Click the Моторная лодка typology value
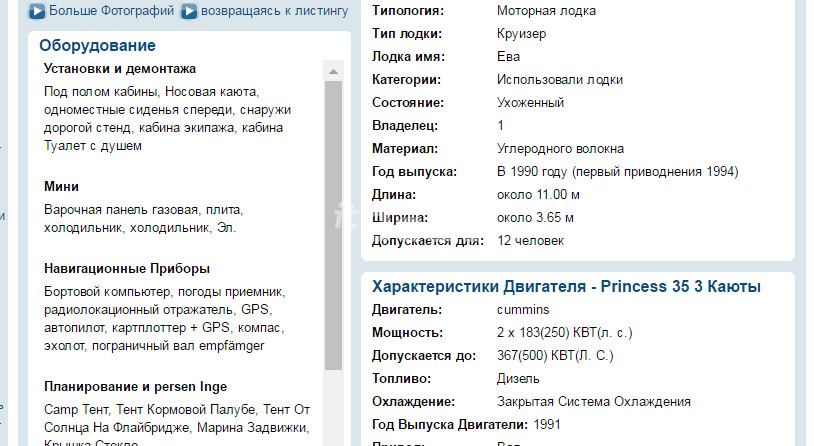 click(546, 11)
